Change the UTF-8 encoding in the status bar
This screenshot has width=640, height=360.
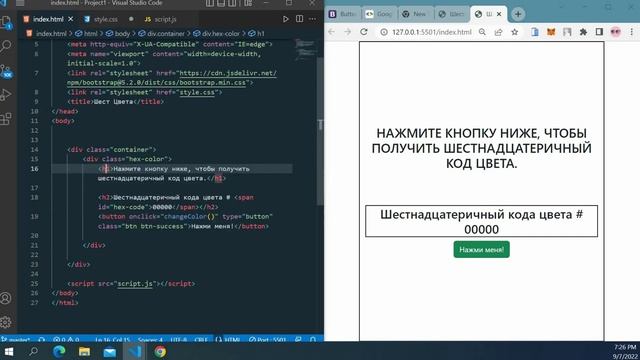178,340
